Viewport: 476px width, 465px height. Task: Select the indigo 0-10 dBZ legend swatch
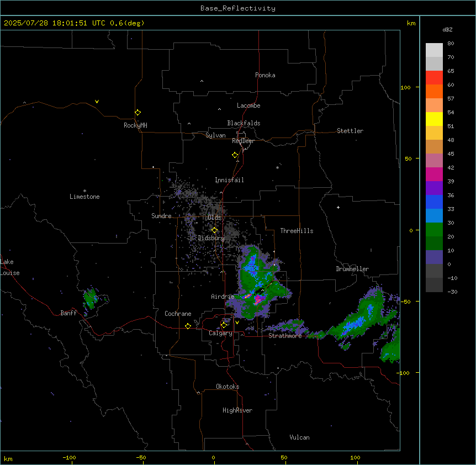pyautogui.click(x=434, y=257)
